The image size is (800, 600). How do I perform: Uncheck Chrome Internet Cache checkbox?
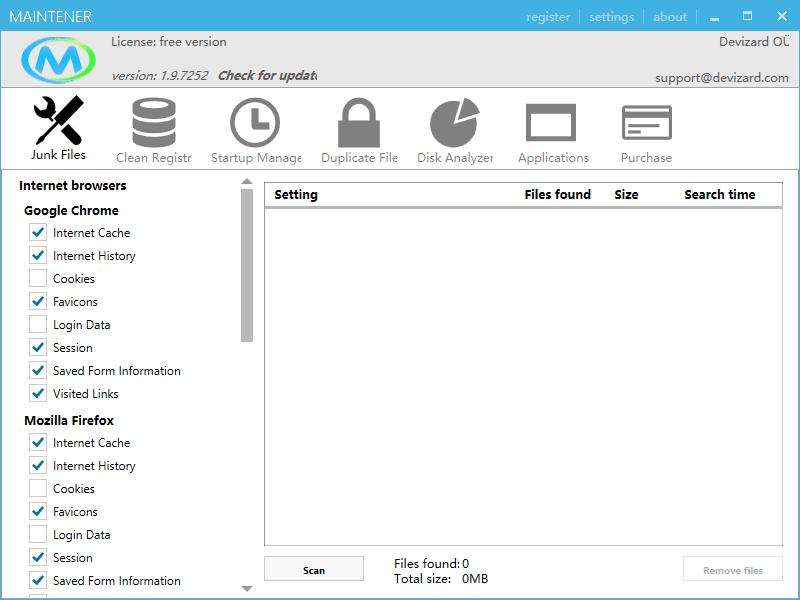click(38, 232)
